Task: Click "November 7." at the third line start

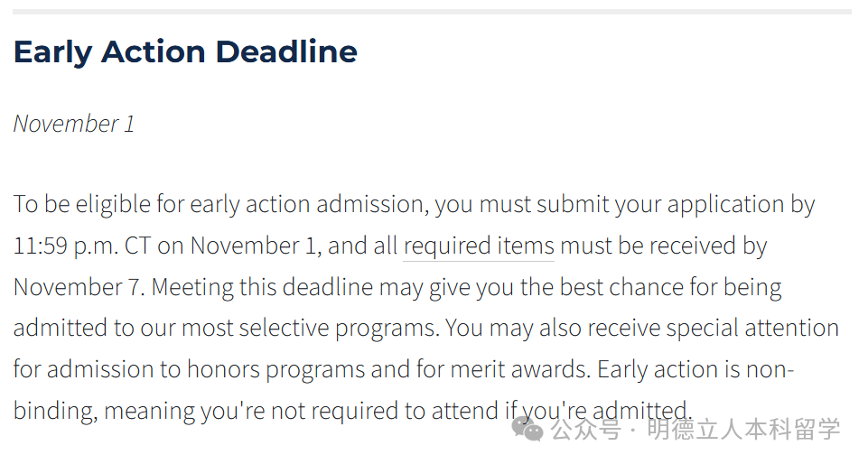Action: coord(79,287)
